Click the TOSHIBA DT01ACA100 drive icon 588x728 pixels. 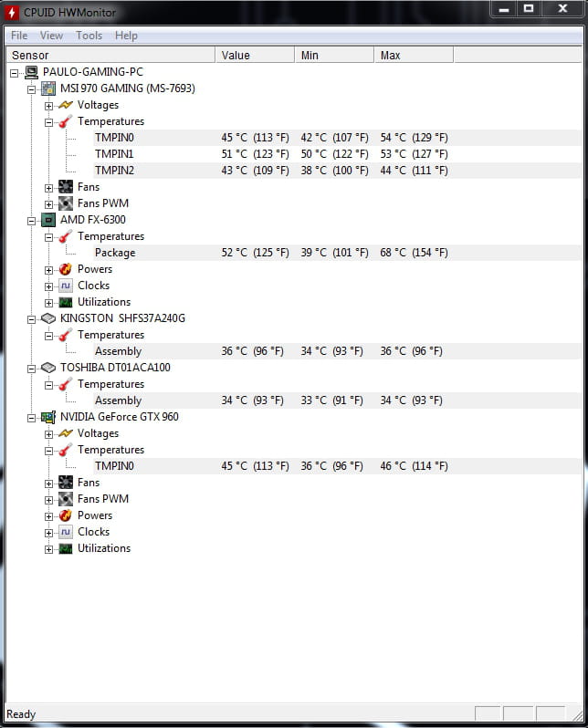48,368
